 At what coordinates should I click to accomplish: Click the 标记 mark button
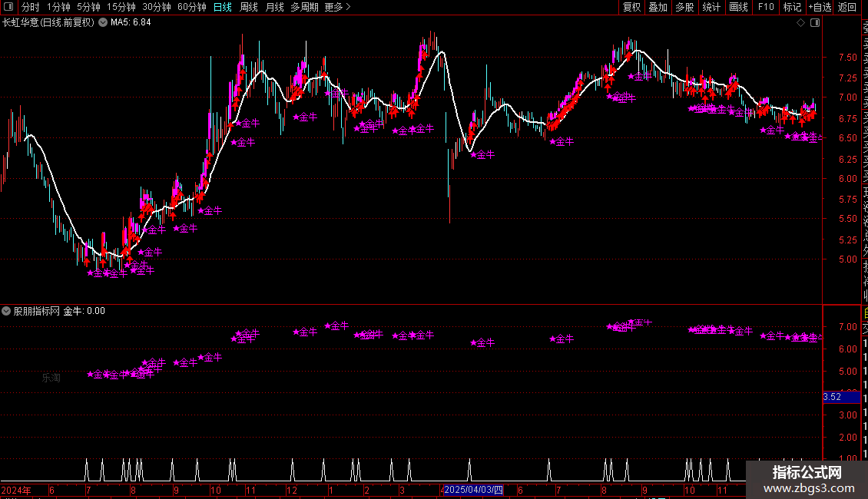[x=792, y=7]
